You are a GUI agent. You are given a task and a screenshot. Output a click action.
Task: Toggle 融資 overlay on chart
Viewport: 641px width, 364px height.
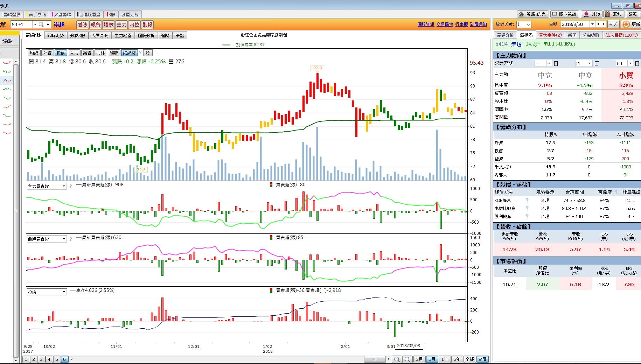[87, 53]
